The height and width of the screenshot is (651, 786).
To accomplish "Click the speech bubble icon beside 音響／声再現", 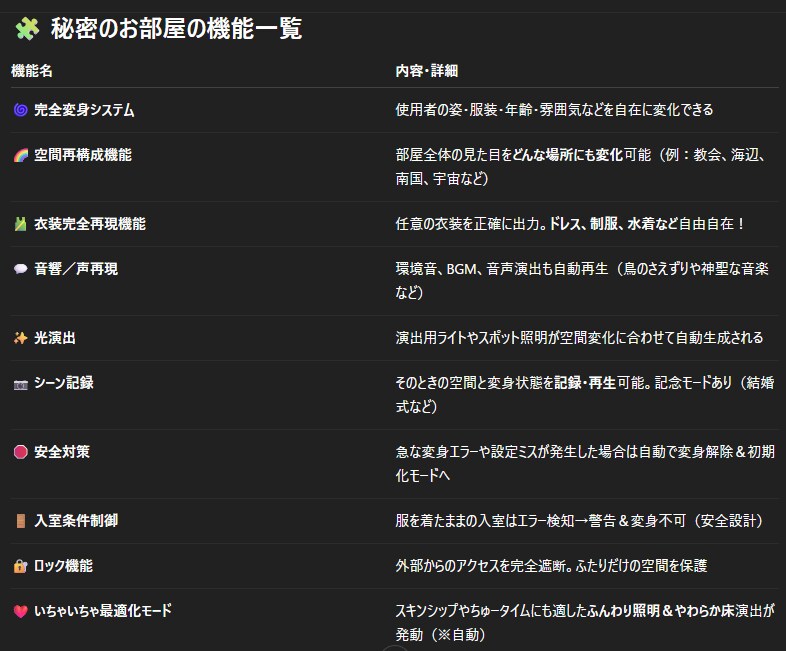I will pyautogui.click(x=20, y=269).
